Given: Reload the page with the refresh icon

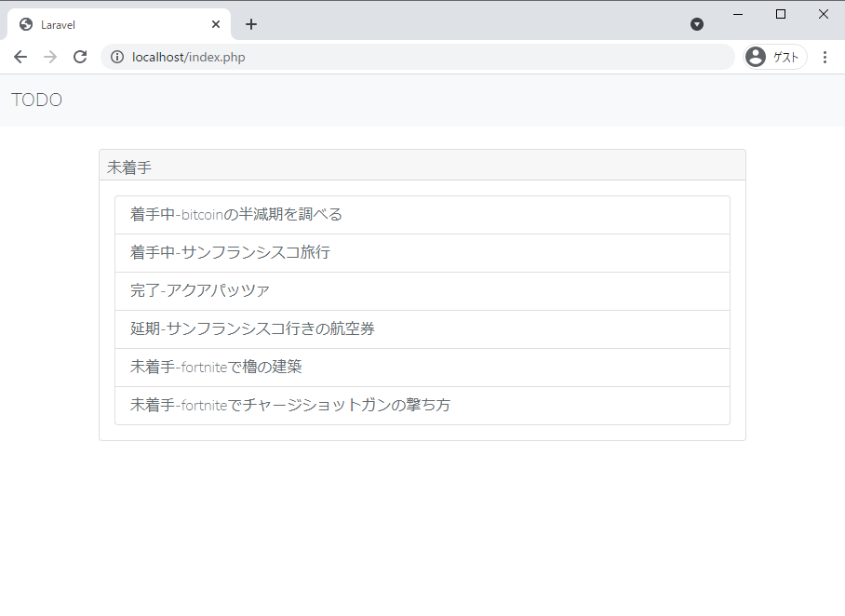Looking at the screenshot, I should (x=80, y=57).
